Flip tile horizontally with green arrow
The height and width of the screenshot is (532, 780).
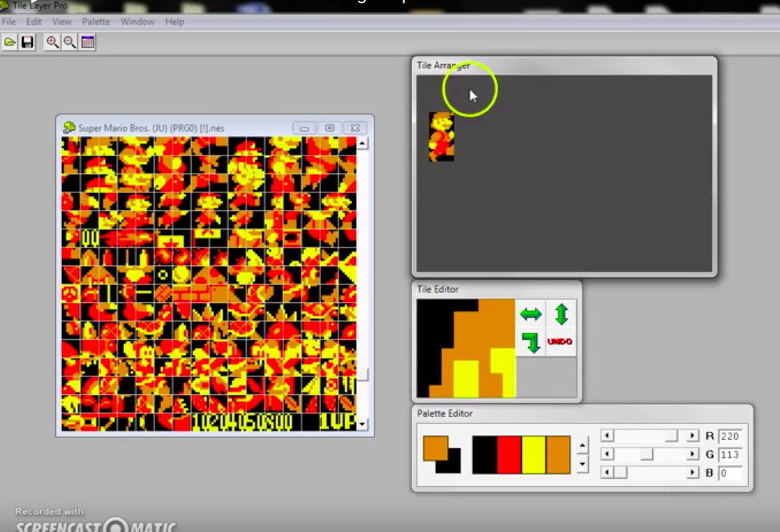[x=531, y=314]
